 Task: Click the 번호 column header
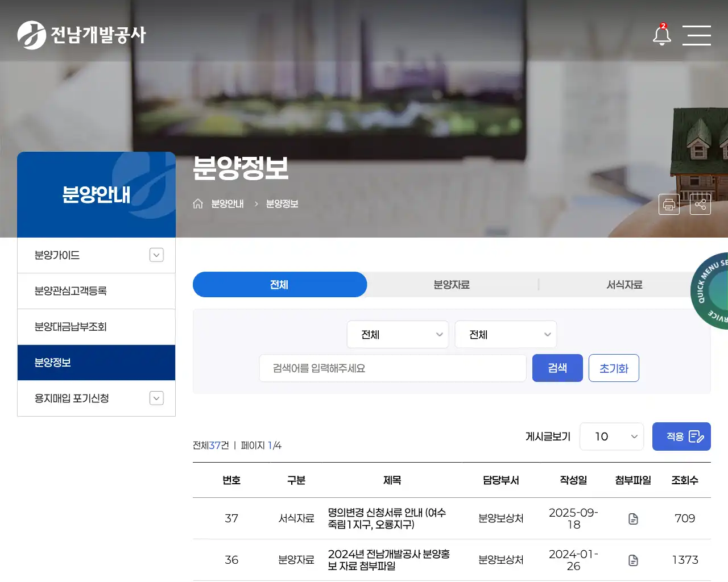point(231,480)
